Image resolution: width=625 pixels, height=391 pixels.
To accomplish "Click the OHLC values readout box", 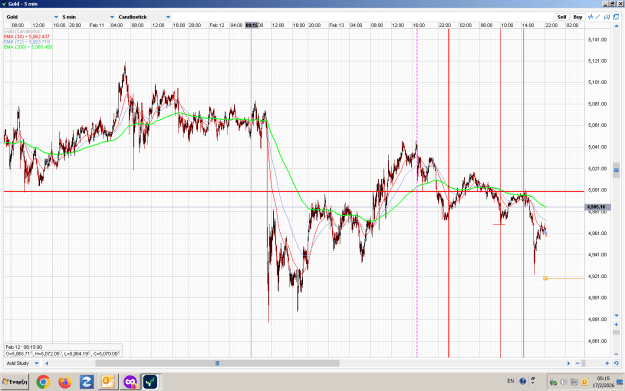I will pyautogui.click(x=63, y=354).
